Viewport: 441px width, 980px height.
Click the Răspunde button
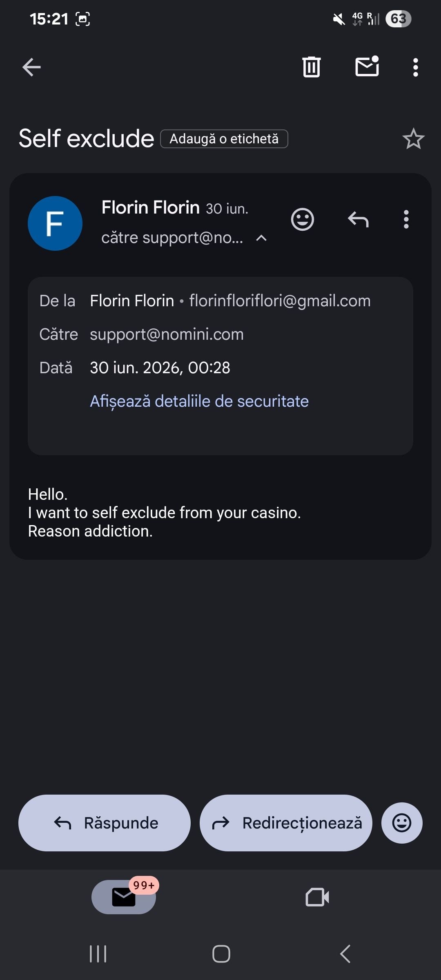pyautogui.click(x=105, y=823)
